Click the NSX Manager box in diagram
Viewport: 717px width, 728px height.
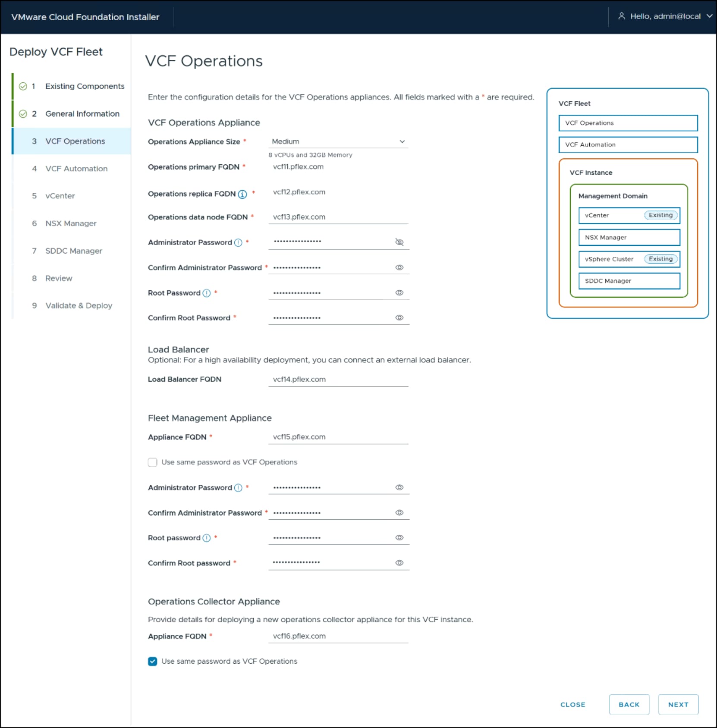(x=629, y=238)
